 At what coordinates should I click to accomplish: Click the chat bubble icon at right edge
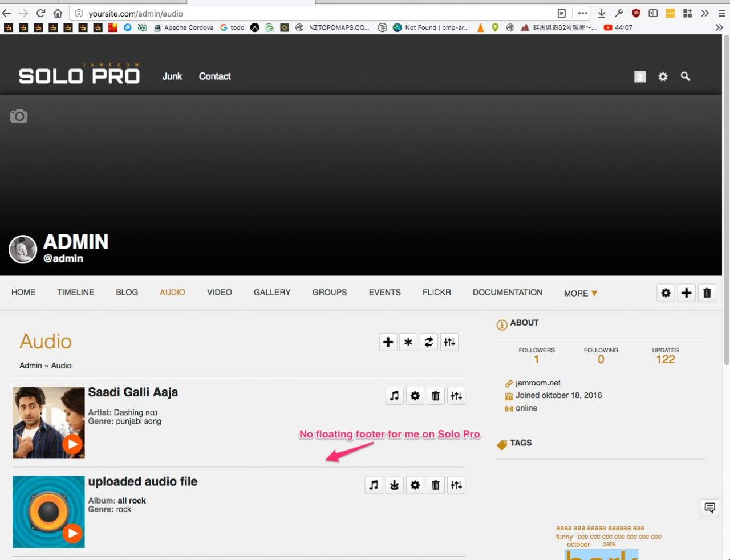710,508
